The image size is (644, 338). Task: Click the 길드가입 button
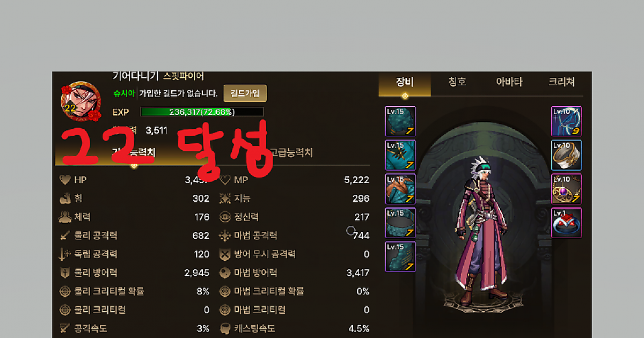[245, 93]
